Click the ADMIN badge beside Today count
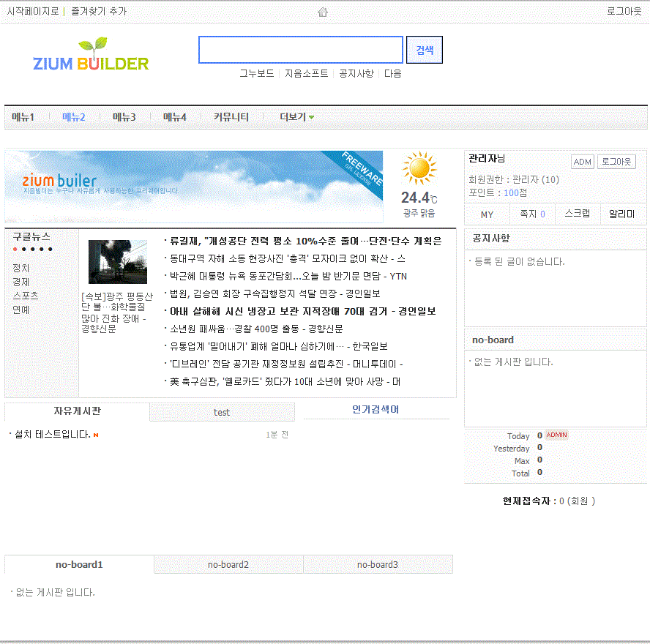 [557, 435]
